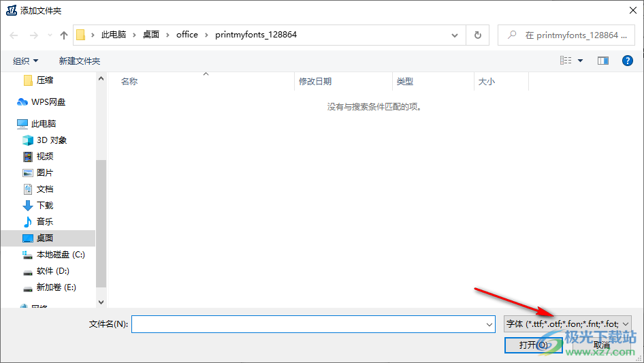Click the 打开(O) button
The height and width of the screenshot is (363, 644).
pyautogui.click(x=534, y=345)
